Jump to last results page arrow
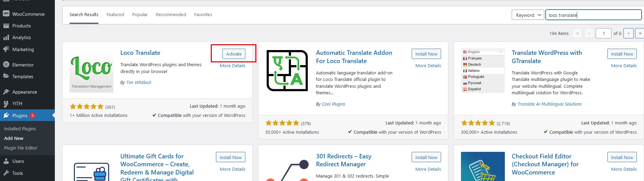Image resolution: width=644 pixels, height=181 pixels. pyautogui.click(x=640, y=33)
